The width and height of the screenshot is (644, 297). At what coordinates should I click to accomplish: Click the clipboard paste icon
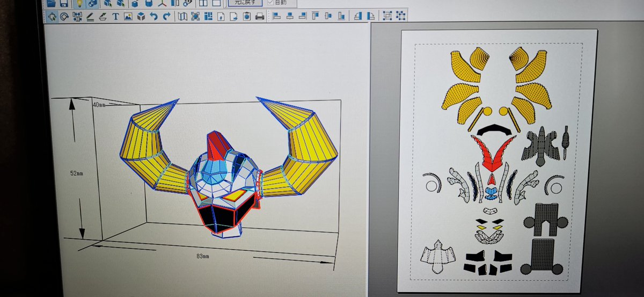(247, 16)
